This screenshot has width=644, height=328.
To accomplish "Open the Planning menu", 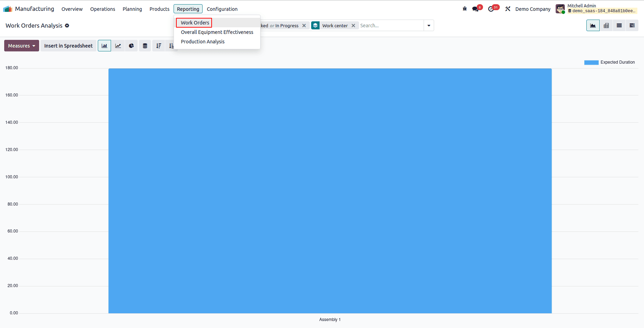I will (132, 9).
